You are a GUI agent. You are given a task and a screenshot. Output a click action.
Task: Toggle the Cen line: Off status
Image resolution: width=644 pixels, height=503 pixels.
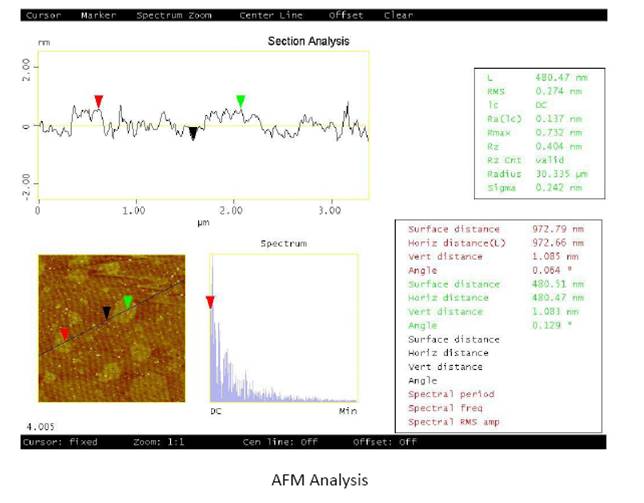click(279, 441)
